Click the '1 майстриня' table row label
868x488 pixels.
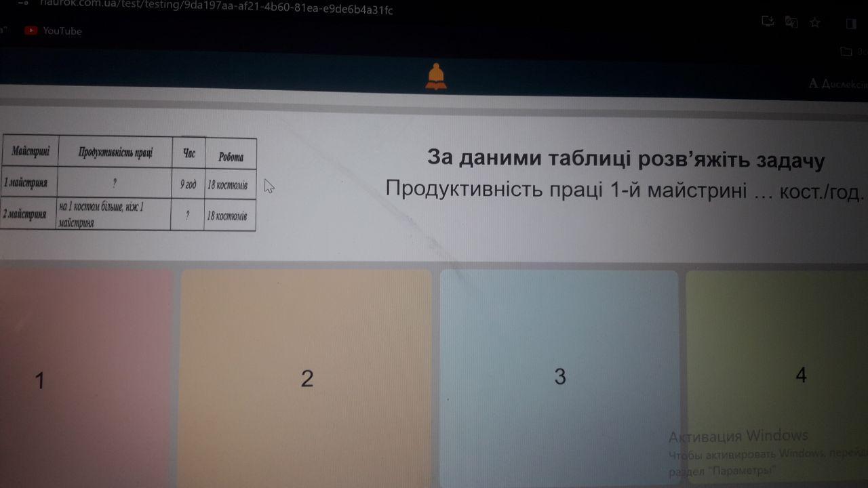(x=28, y=183)
